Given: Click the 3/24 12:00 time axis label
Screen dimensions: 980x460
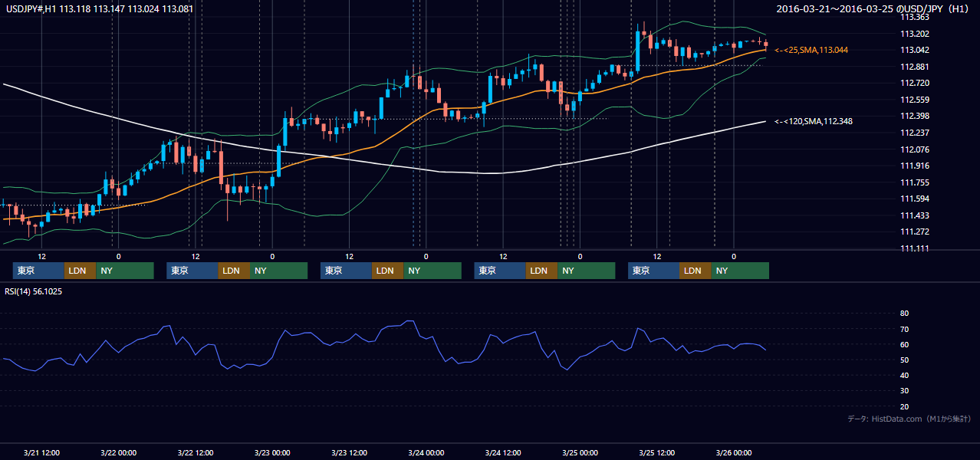Looking at the screenshot, I should (503, 453).
